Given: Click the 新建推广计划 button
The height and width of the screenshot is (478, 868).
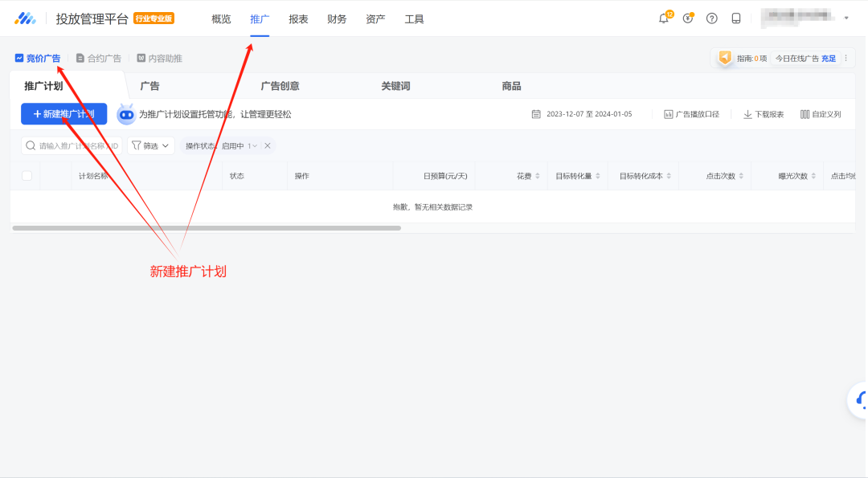Looking at the screenshot, I should (63, 114).
